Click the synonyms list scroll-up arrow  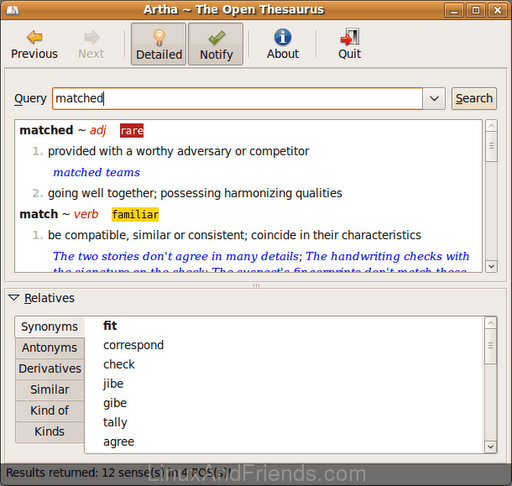click(x=490, y=323)
